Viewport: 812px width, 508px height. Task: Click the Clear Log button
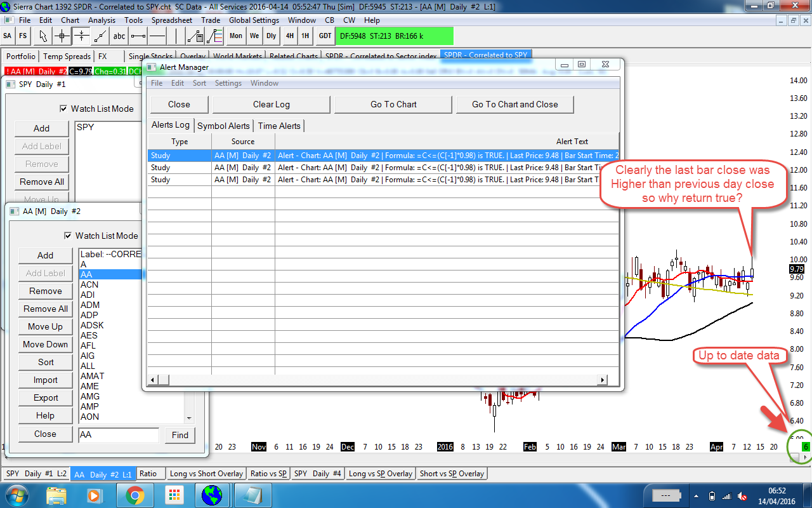pos(272,104)
